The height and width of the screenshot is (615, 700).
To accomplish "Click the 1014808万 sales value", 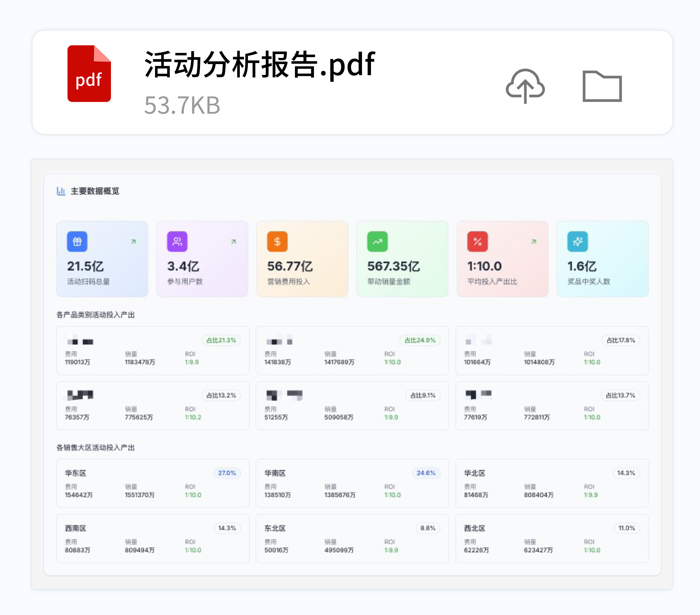I will [539, 362].
